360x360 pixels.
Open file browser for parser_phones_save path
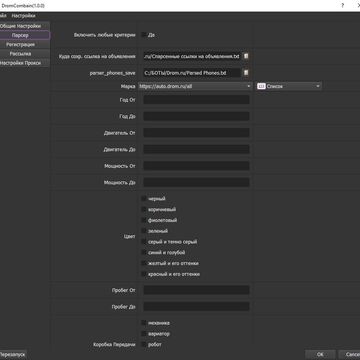tap(246, 73)
